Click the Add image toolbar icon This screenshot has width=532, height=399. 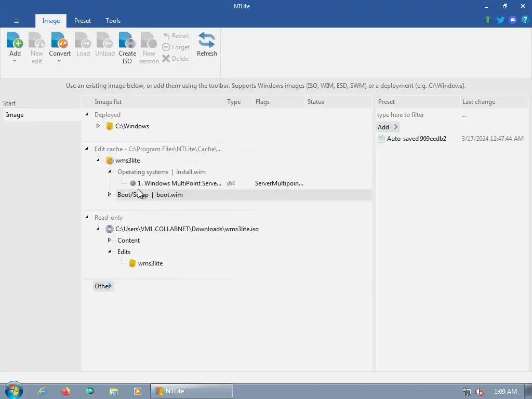coord(15,40)
